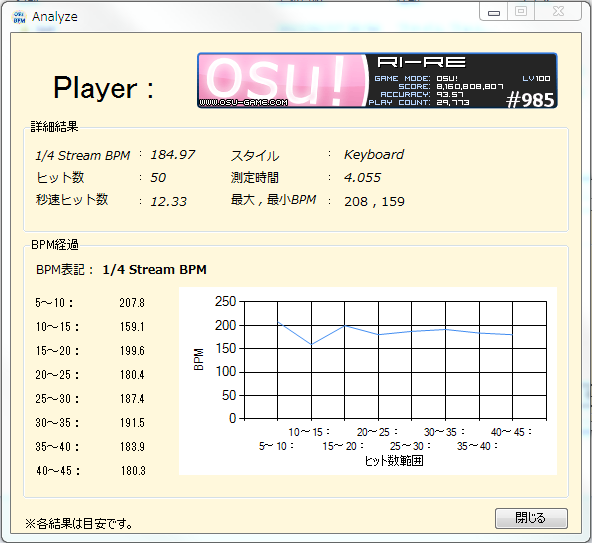Click the www.osu-game.com text on banner
The image size is (592, 543).
244,102
